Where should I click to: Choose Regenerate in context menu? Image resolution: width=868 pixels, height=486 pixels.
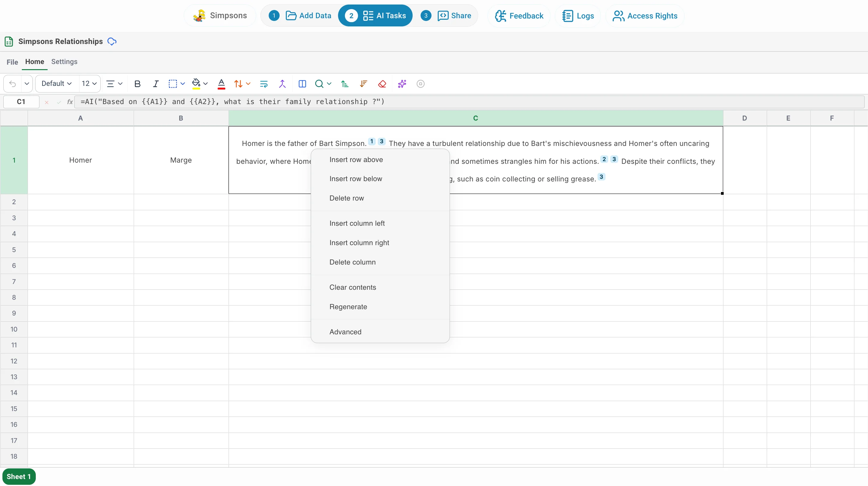coord(380,307)
